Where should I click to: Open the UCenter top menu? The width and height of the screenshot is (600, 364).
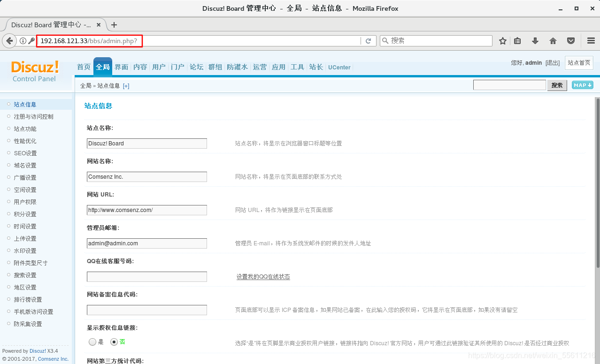pos(339,68)
